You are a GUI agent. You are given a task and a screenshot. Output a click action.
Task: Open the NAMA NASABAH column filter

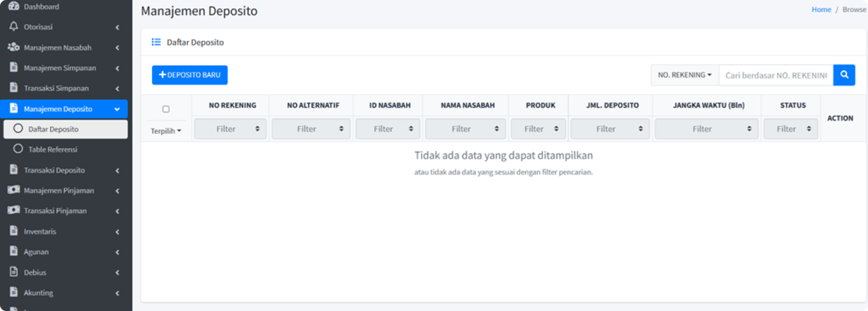465,129
